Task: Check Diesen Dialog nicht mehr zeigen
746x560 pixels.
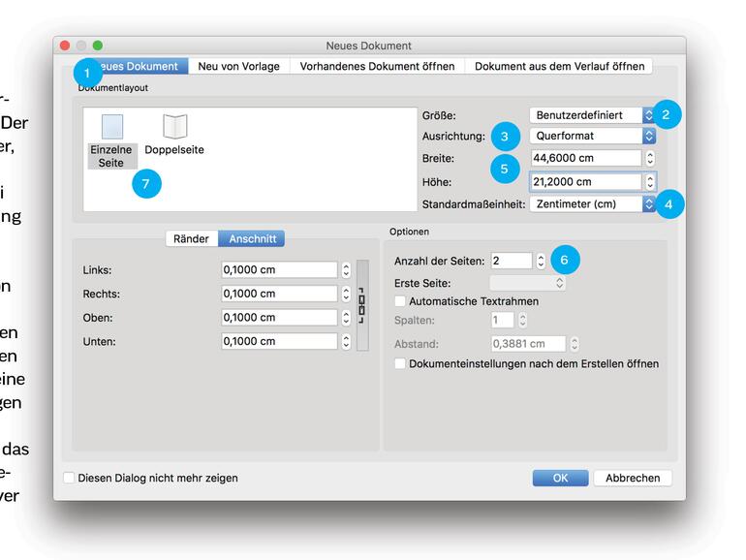Action: click(69, 478)
